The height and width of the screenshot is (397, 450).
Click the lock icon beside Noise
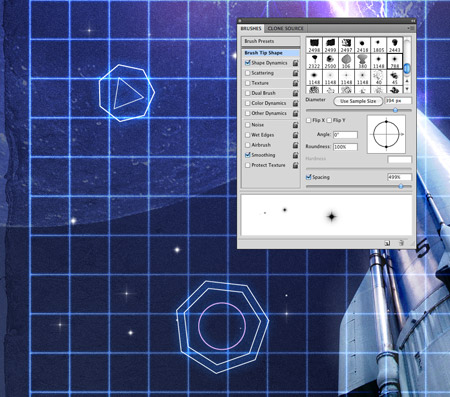click(x=295, y=125)
